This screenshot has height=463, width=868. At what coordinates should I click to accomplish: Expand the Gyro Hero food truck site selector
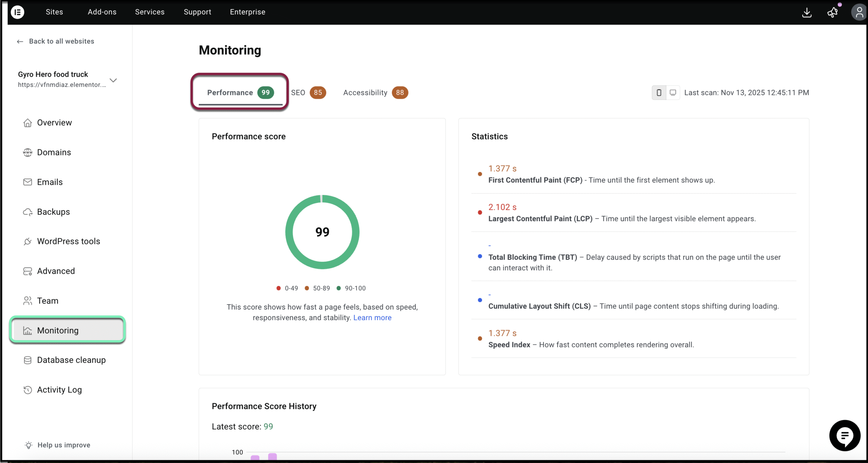[113, 80]
